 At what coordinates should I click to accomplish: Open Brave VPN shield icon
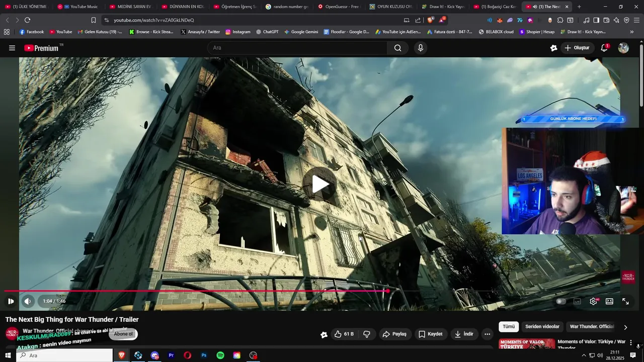tap(626, 20)
